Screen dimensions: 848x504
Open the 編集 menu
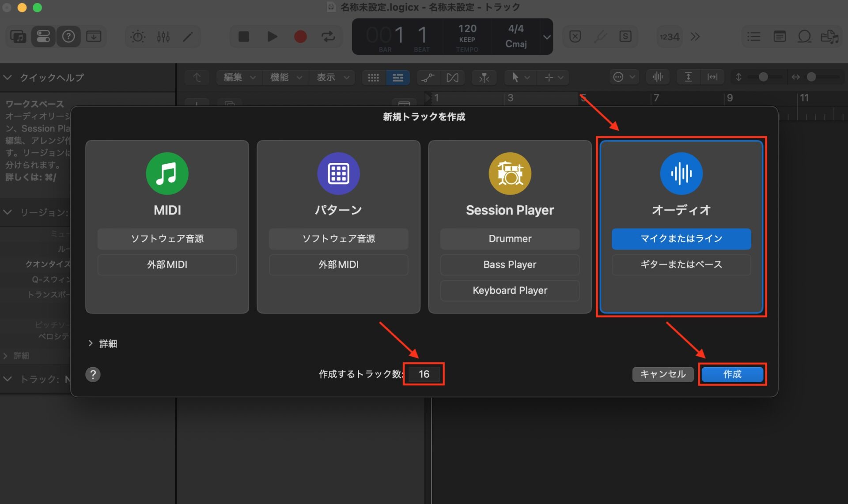pyautogui.click(x=239, y=77)
